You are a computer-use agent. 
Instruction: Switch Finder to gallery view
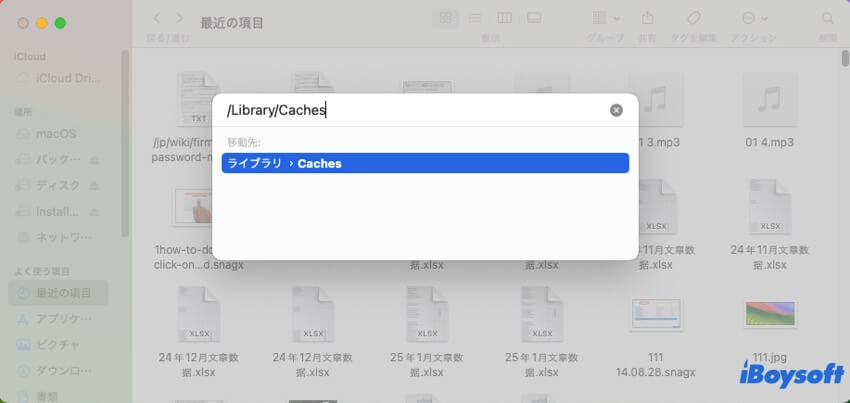533,18
